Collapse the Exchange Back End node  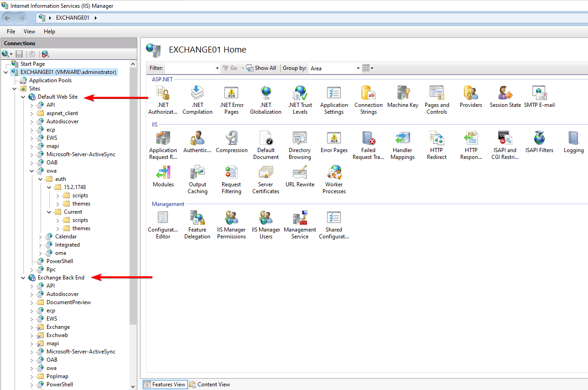[23, 278]
